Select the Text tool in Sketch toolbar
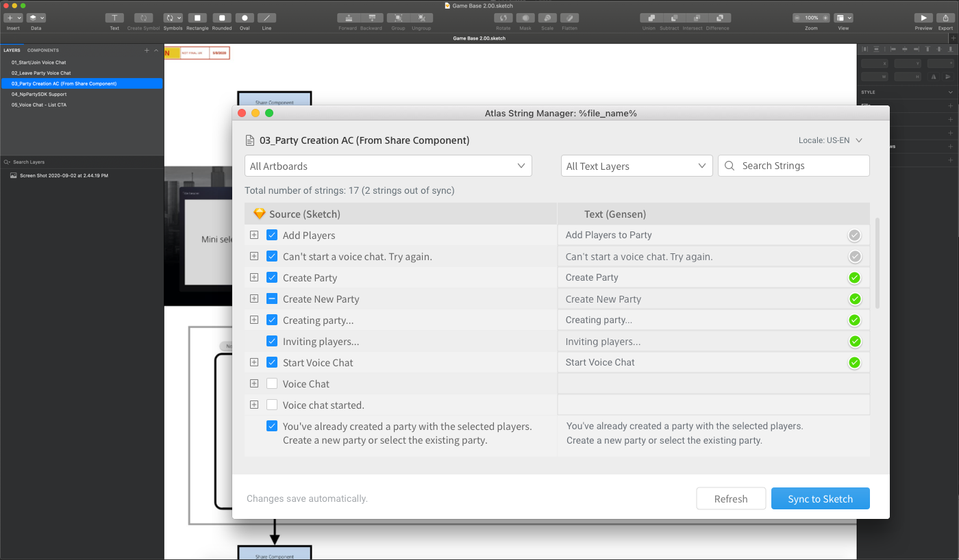959x560 pixels. click(x=114, y=18)
